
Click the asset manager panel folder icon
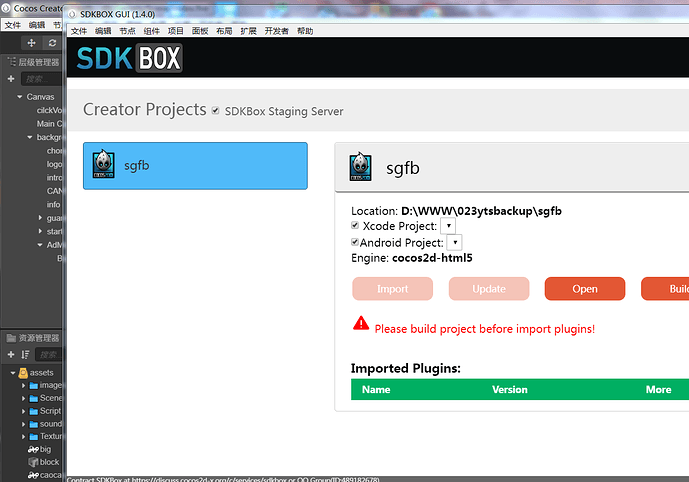tap(11, 338)
